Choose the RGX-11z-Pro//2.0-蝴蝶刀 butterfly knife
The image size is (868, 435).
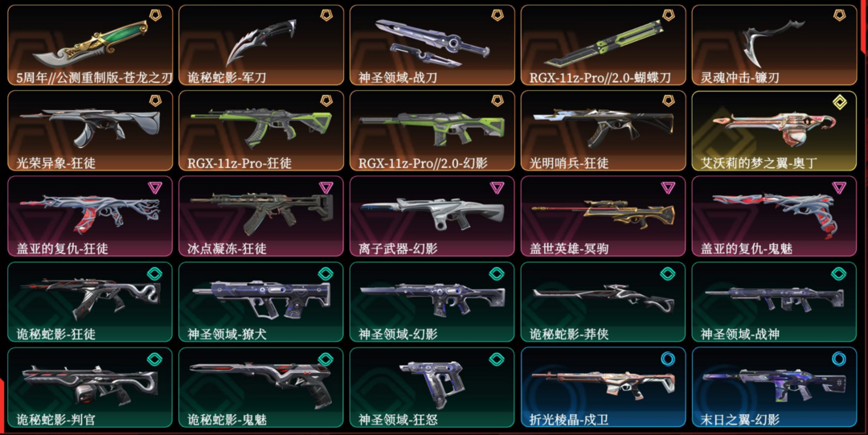click(x=604, y=46)
